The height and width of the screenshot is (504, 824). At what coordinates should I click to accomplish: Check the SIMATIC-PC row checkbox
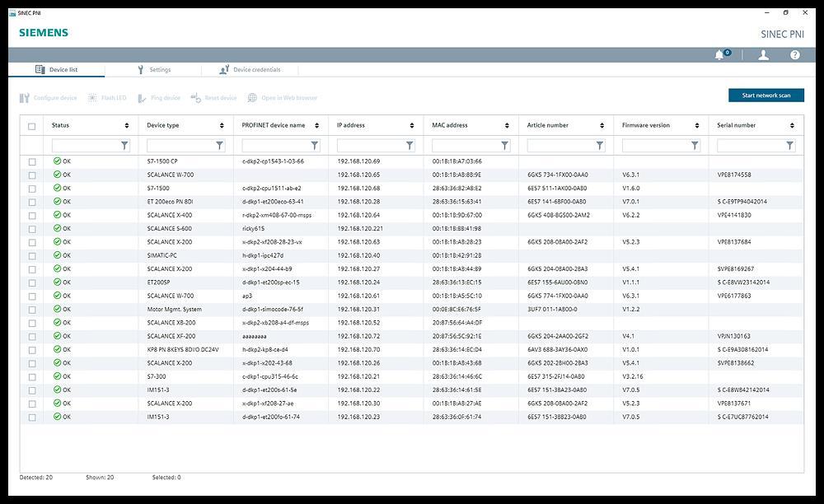click(32, 256)
